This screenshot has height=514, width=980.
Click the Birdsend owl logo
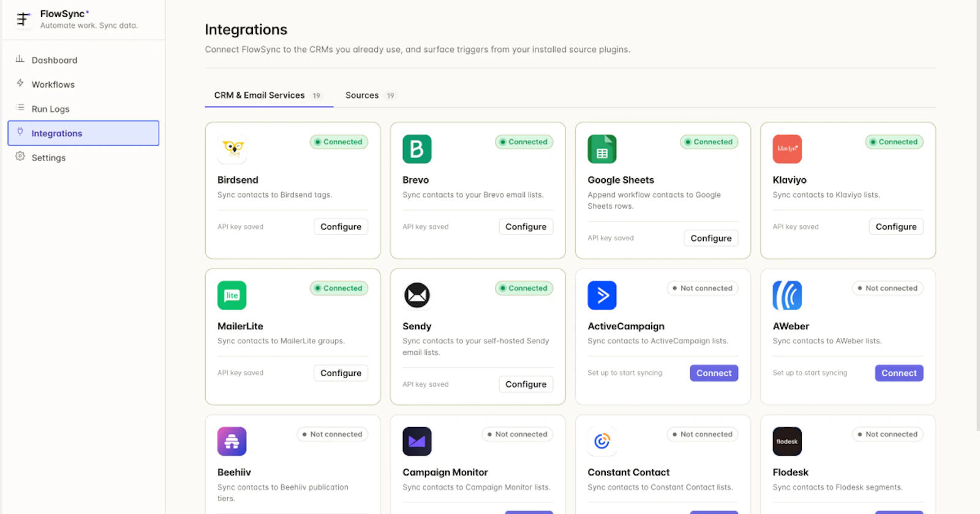[232, 149]
